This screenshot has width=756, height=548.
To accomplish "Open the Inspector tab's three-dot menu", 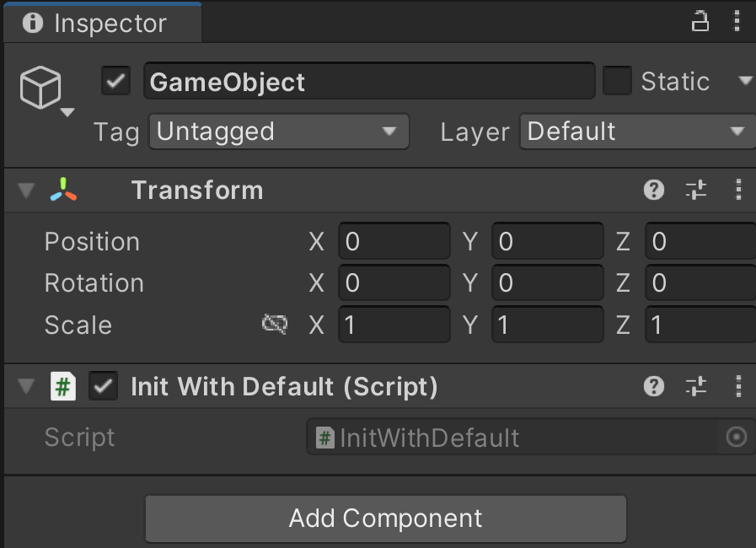I will (737, 22).
